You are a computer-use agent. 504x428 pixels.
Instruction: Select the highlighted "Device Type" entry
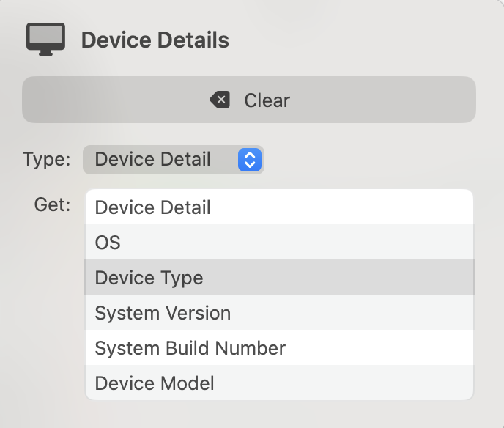click(x=149, y=278)
